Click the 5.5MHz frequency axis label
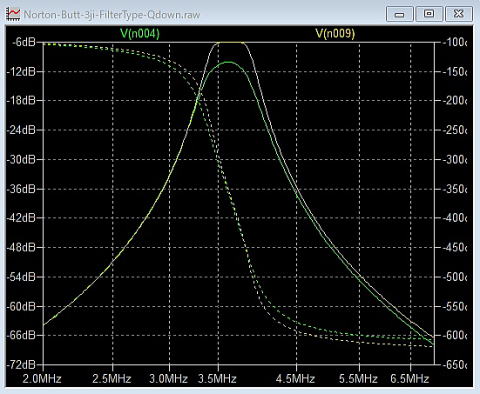 (358, 379)
